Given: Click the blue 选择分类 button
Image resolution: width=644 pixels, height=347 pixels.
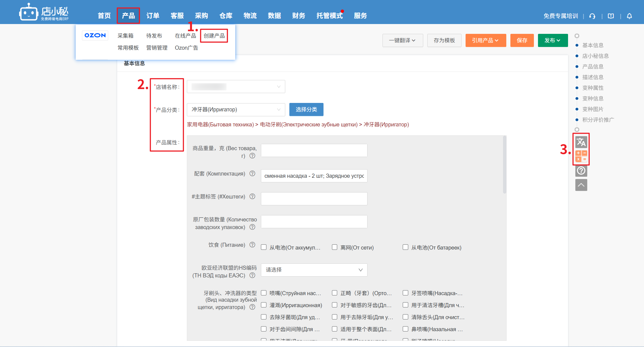Looking at the screenshot, I should tap(306, 109).
